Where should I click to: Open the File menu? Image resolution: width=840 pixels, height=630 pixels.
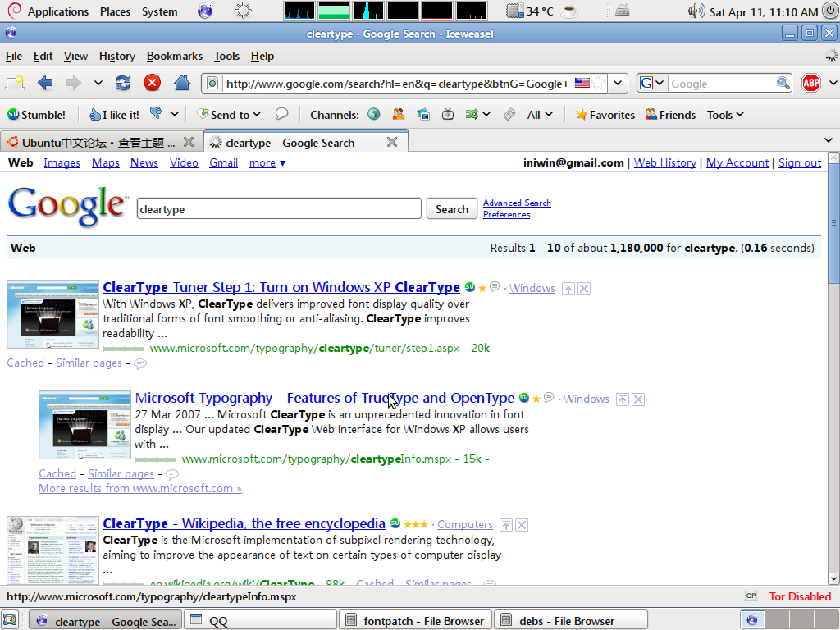coord(14,57)
